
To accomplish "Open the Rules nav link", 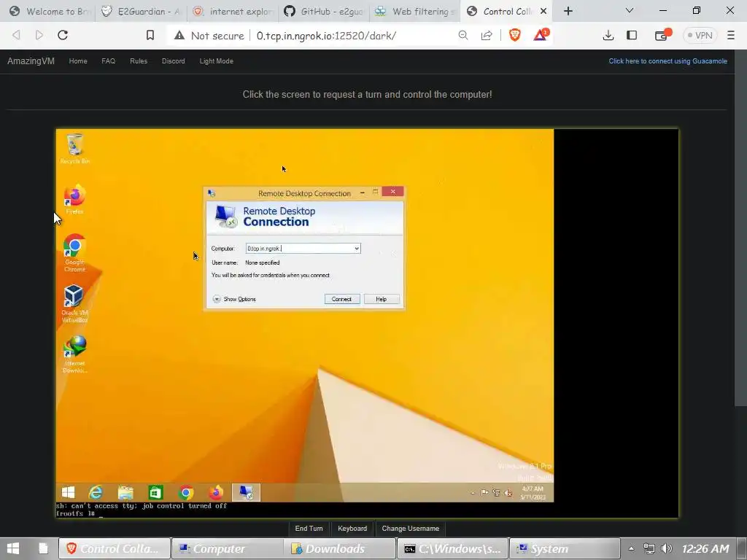I will pyautogui.click(x=139, y=61).
